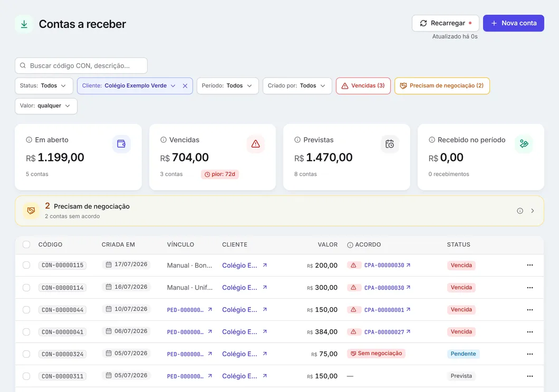The width and height of the screenshot is (559, 392).
Task: Open the Status filter dropdown
Action: [44, 86]
